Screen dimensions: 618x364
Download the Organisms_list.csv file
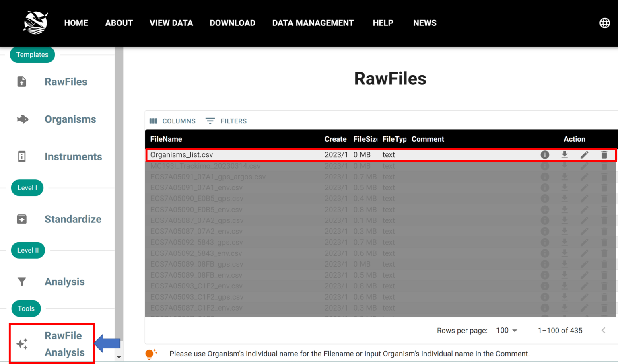(564, 154)
